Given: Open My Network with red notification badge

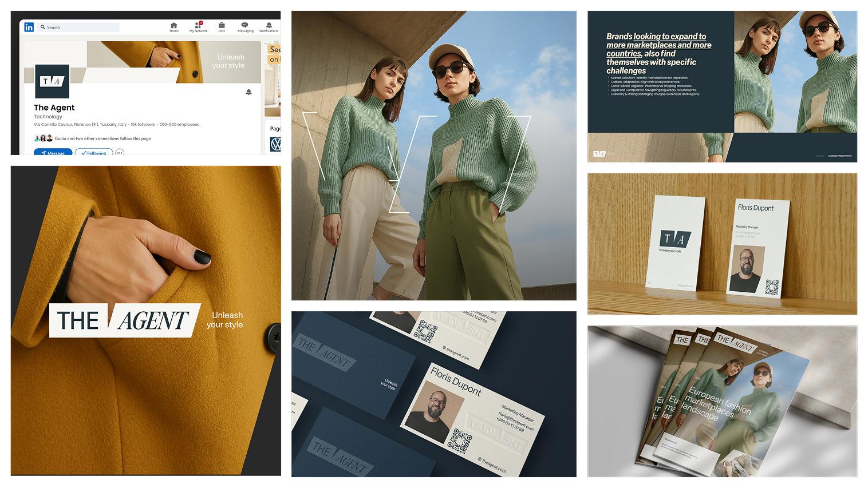Looking at the screenshot, I should point(198,26).
